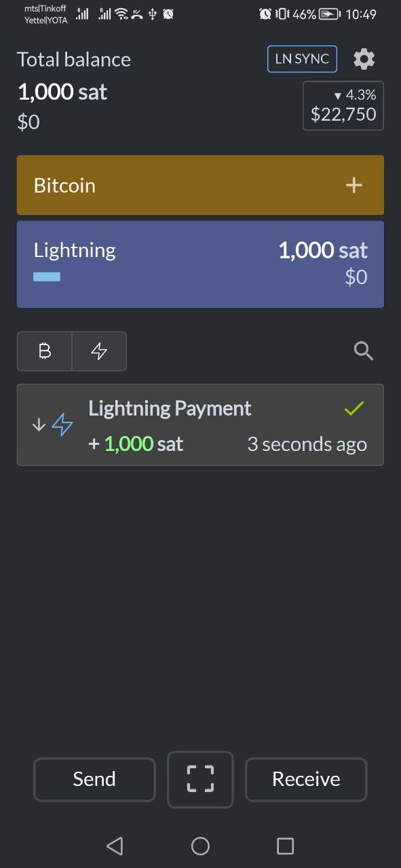Add a Bitcoin wallet with the plus icon
This screenshot has width=401, height=868.
click(354, 185)
